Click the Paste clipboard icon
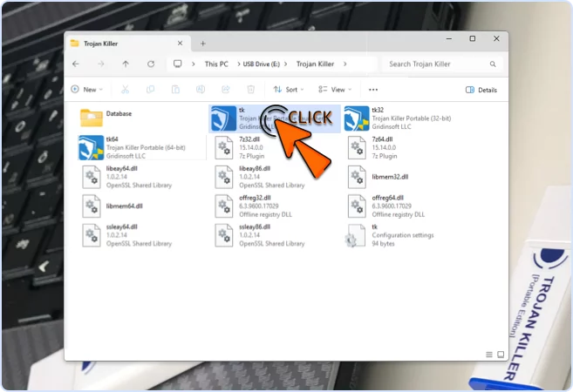Viewport: 573px width, 392px height. (x=175, y=90)
